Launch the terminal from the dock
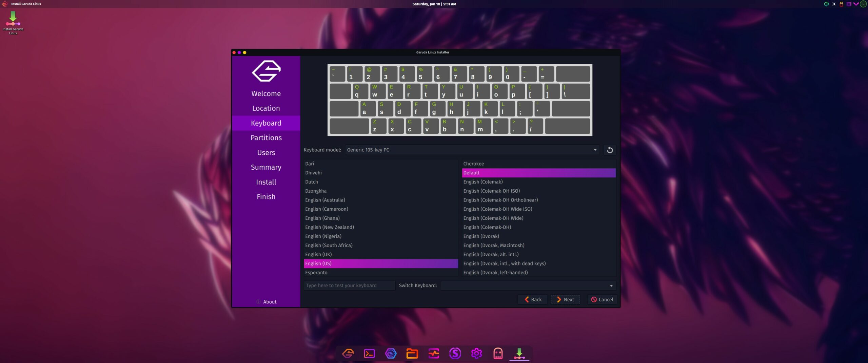The width and height of the screenshot is (868, 363). pos(369,354)
